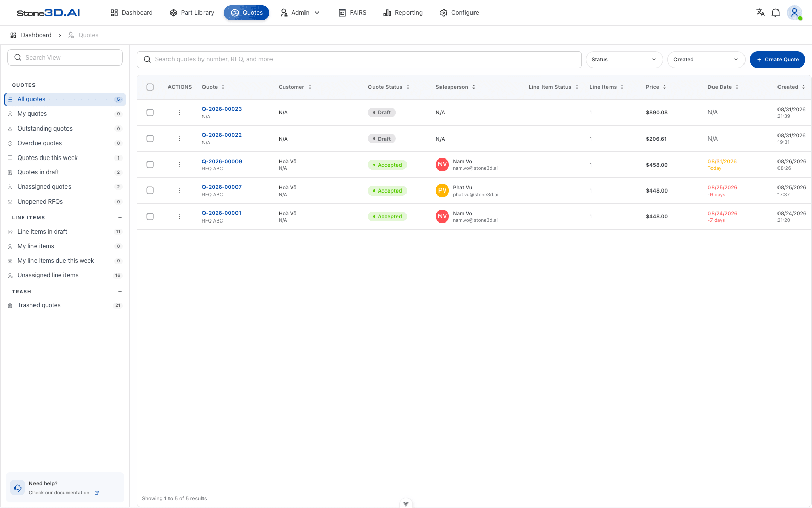
Task: Click the NV avatar in Q-2026-00009 row
Action: tap(442, 164)
